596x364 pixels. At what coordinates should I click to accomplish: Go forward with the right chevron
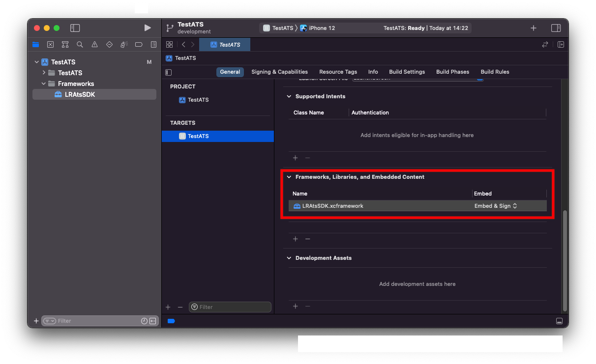point(193,45)
